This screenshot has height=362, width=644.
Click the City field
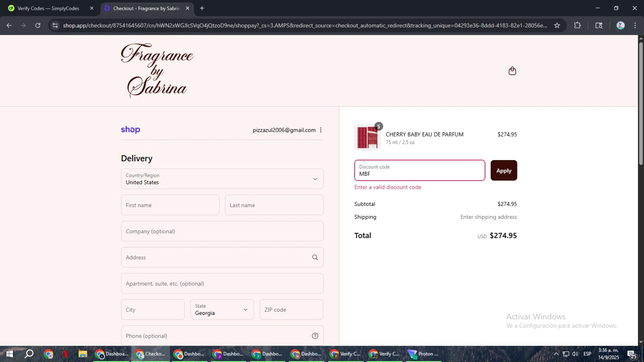click(x=152, y=310)
